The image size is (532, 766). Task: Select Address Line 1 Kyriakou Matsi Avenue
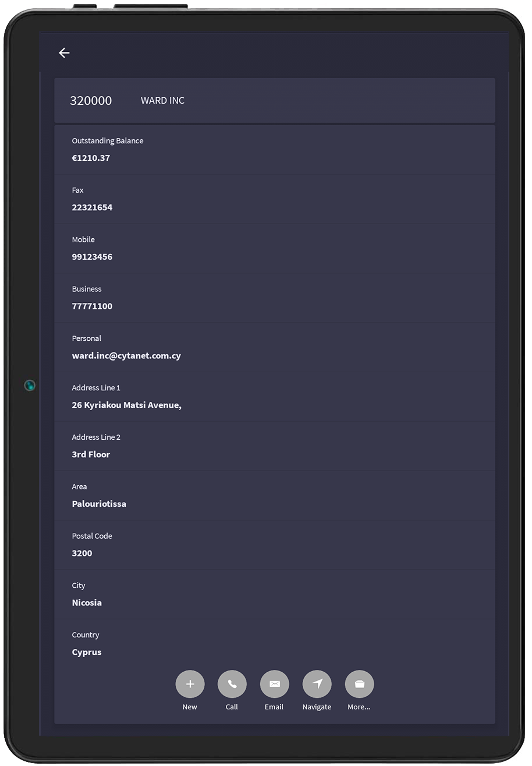tap(126, 405)
